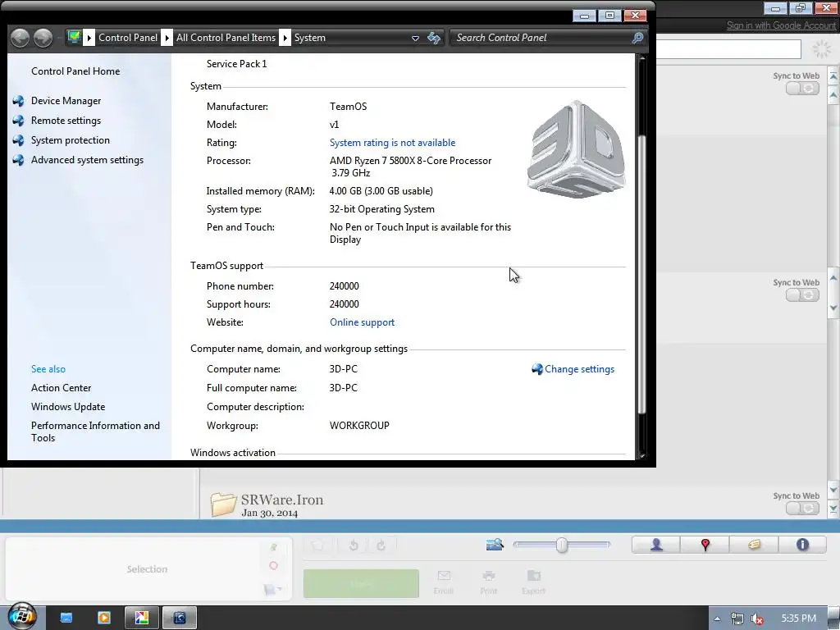The width and height of the screenshot is (840, 630).
Task: Switch to Picasa via its taskbar button
Action: click(142, 618)
